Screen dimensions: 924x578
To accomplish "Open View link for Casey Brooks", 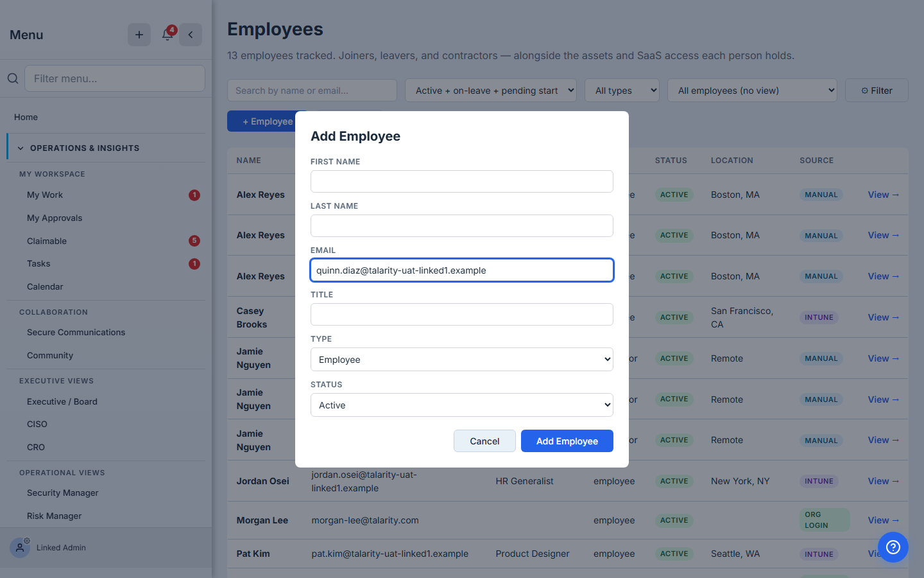I will 884,317.
